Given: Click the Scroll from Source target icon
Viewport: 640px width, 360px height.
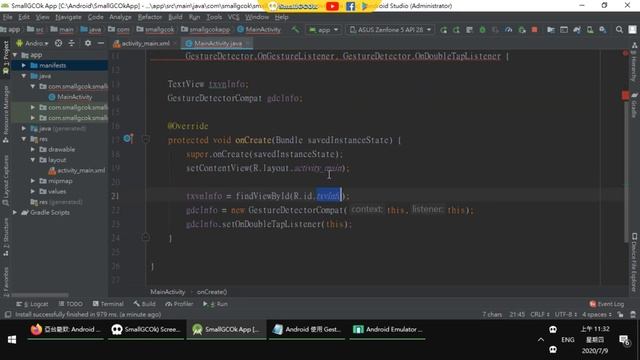Looking at the screenshot, I should 58,43.
